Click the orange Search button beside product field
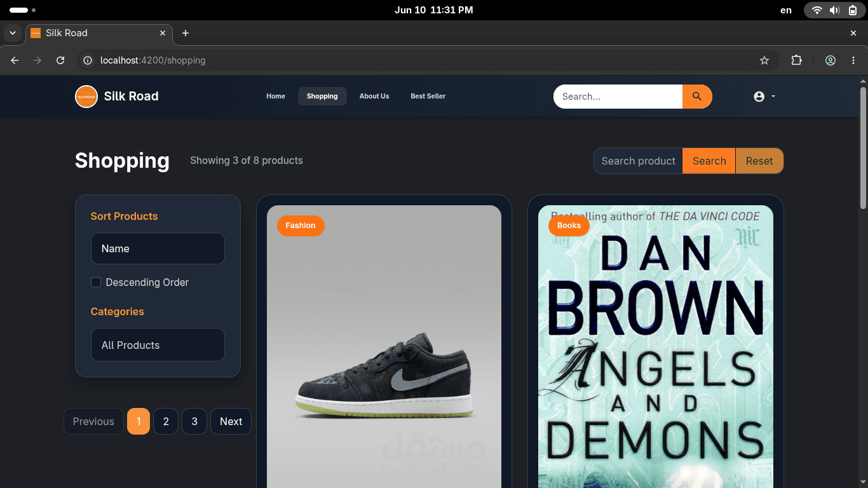Screen dimensions: 868x488 (709, 161)
